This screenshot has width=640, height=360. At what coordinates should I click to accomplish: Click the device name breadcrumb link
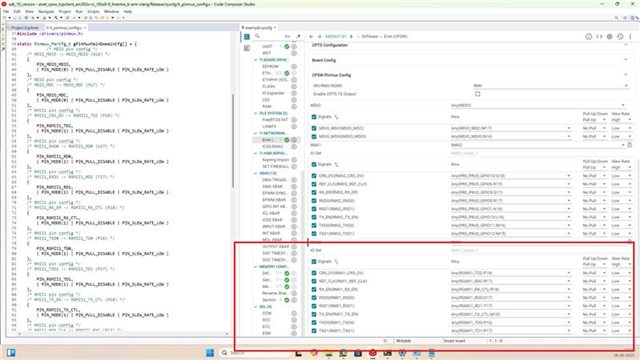[336, 36]
